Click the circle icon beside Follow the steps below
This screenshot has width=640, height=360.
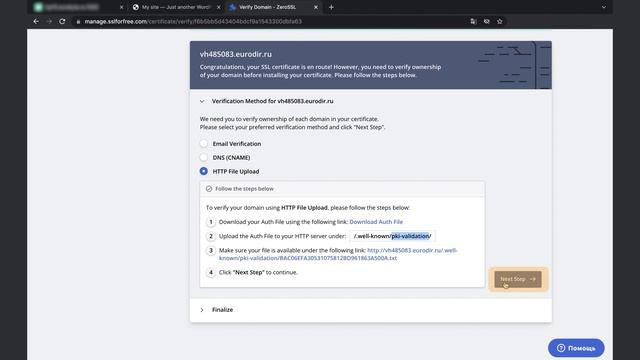pyautogui.click(x=209, y=189)
